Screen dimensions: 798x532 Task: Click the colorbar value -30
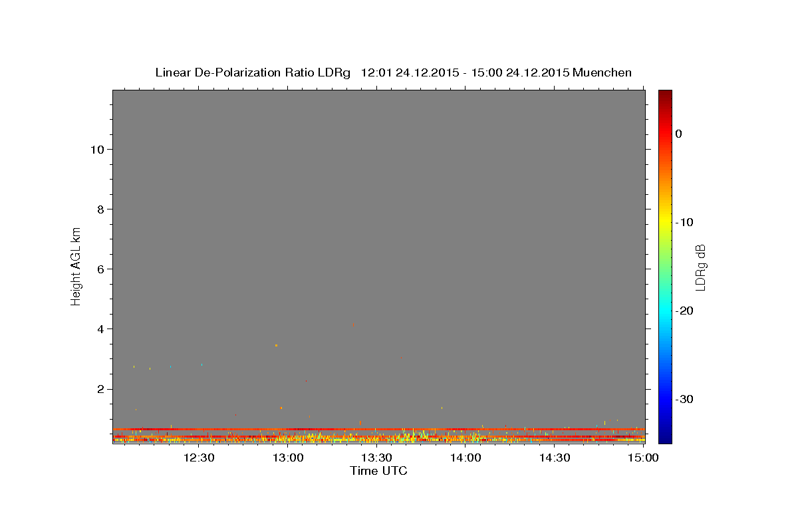pyautogui.click(x=685, y=399)
